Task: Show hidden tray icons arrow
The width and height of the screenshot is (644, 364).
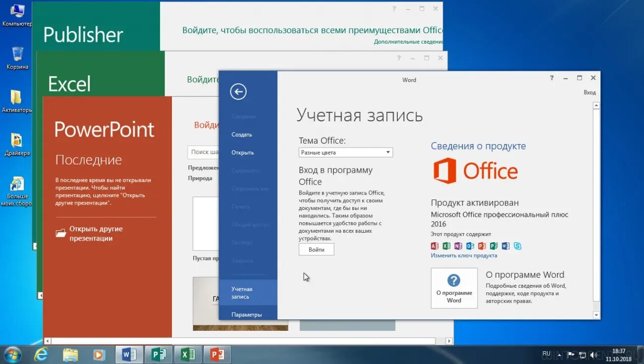Action: point(559,355)
